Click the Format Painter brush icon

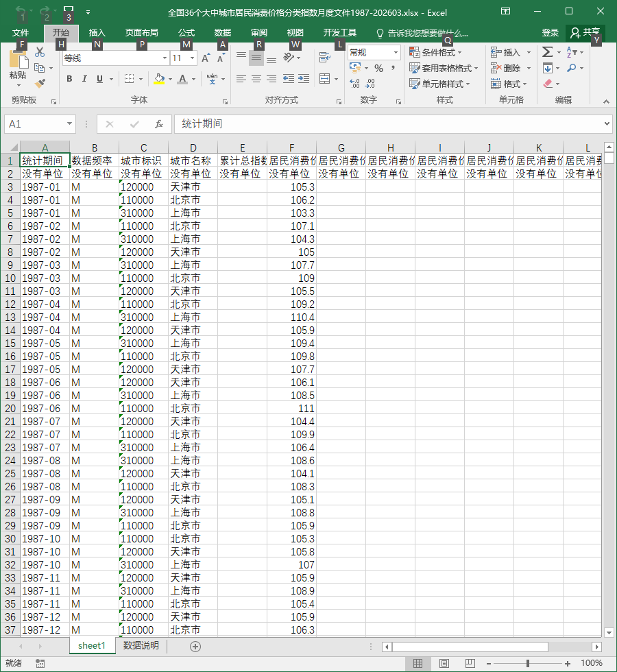point(40,83)
